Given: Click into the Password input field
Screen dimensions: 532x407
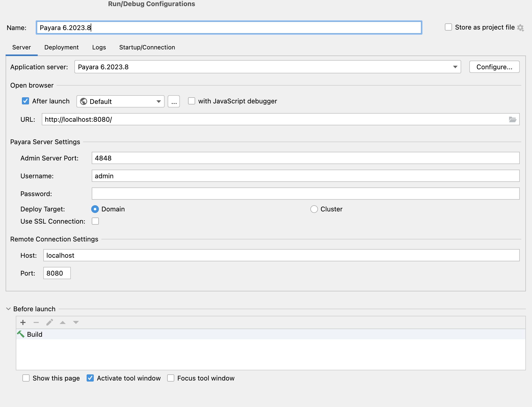Looking at the screenshot, I should (305, 194).
